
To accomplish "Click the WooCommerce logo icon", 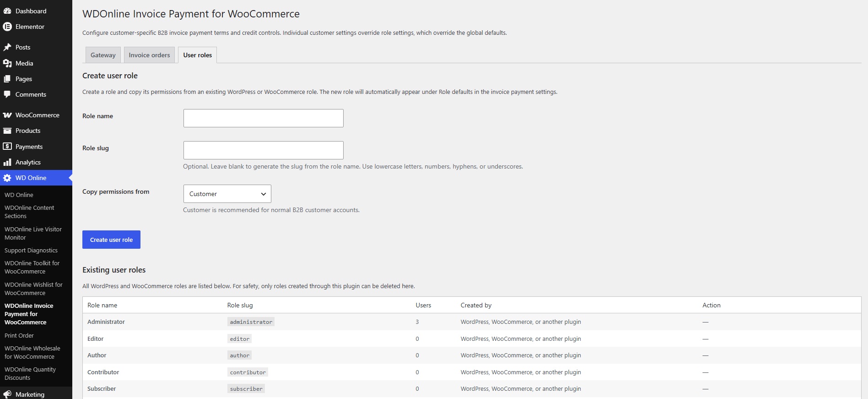I will point(7,115).
